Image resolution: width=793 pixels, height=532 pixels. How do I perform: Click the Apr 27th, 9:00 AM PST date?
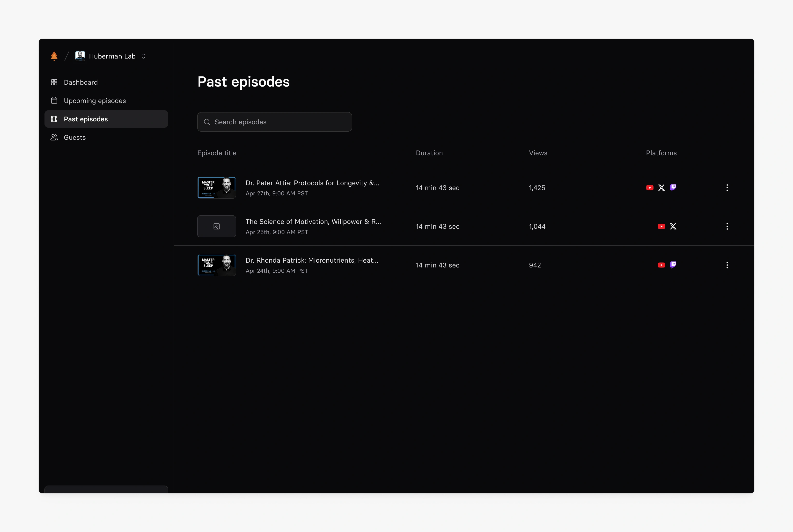click(277, 193)
